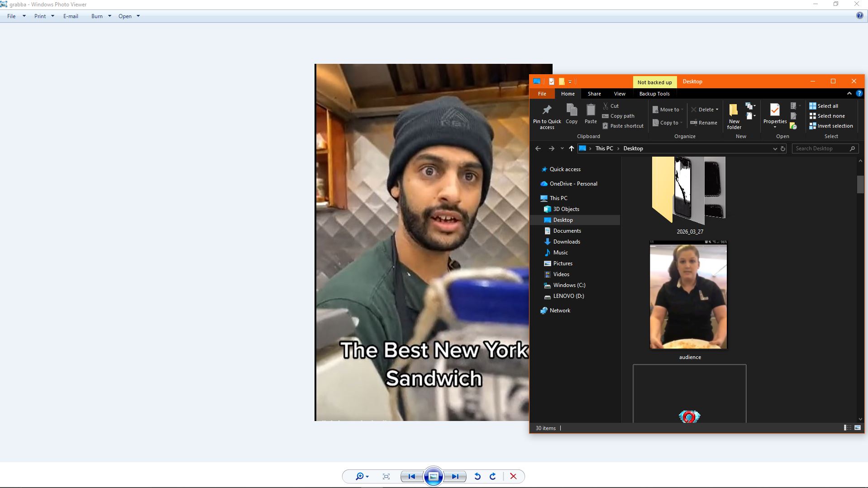Switch to the View ribbon tab
Screen dimensions: 868x488
620,94
